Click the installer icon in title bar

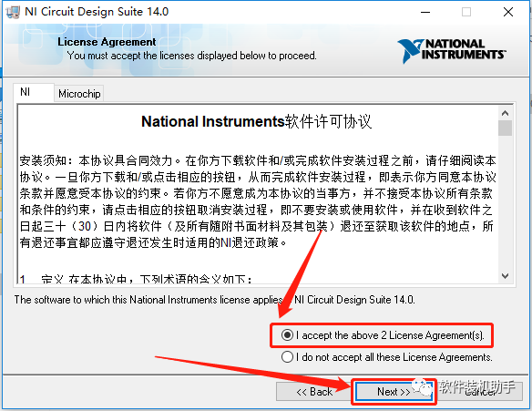click(13, 12)
